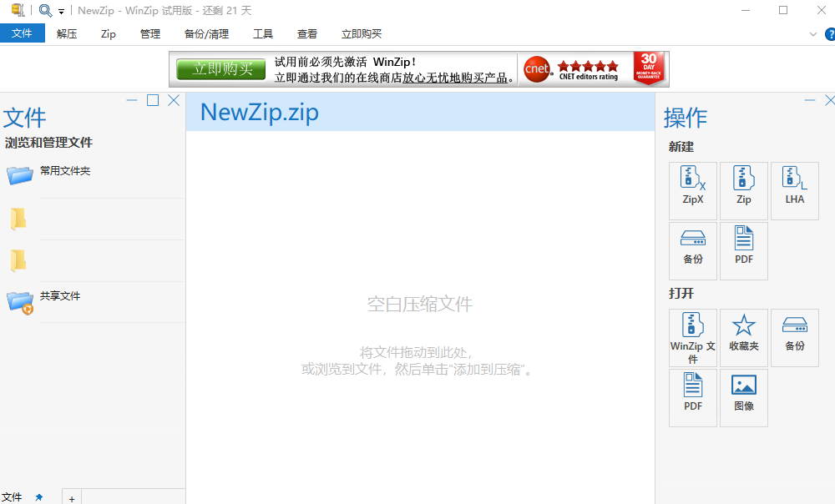This screenshot has height=504, width=835.
Task: Switch to the Zip ribbon tab
Action: (x=108, y=33)
